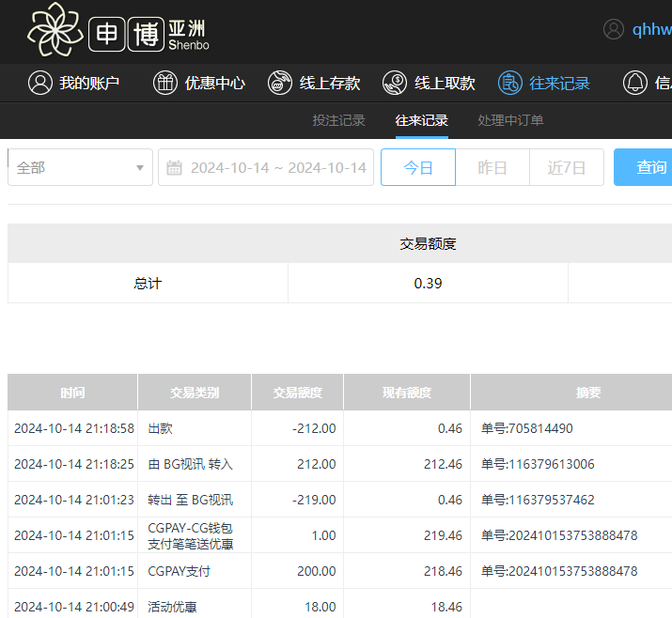
Task: Click the gift icon for promotions center
Action: pyautogui.click(x=165, y=83)
